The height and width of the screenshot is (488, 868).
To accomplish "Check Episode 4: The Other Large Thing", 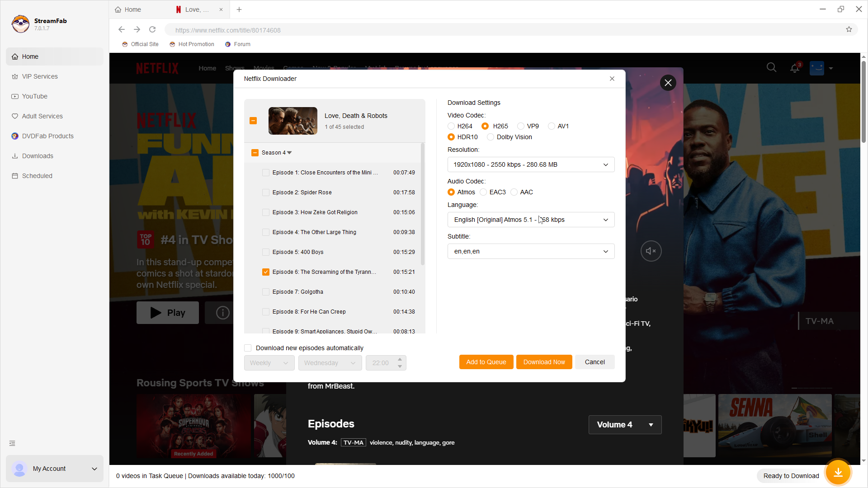I will pos(266,232).
